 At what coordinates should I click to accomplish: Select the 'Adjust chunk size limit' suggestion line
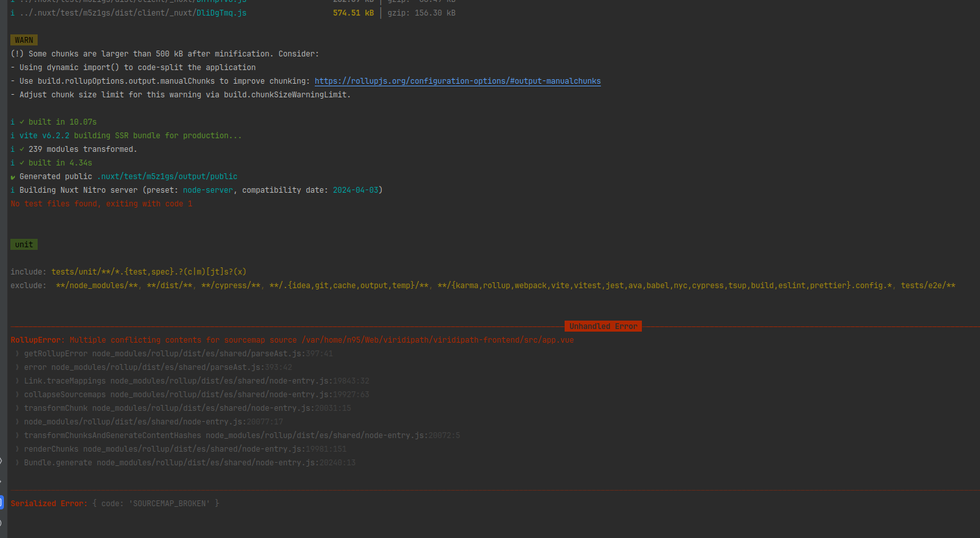[180, 95]
